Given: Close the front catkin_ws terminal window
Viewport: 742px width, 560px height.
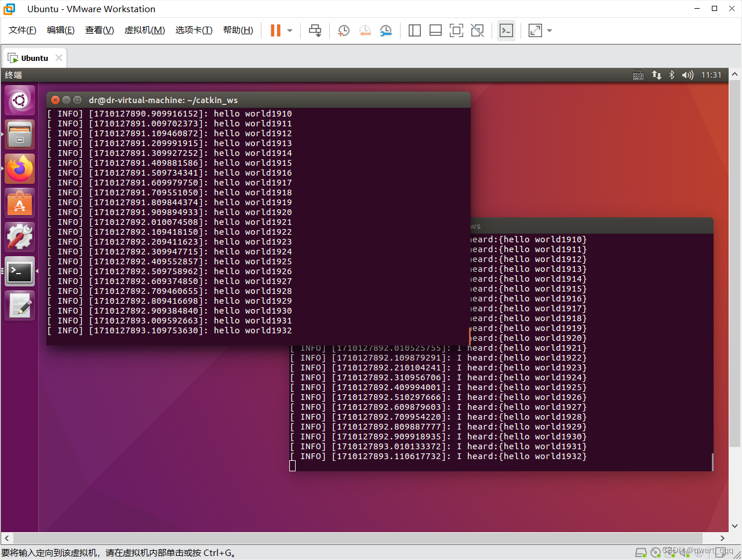Looking at the screenshot, I should click(x=56, y=100).
